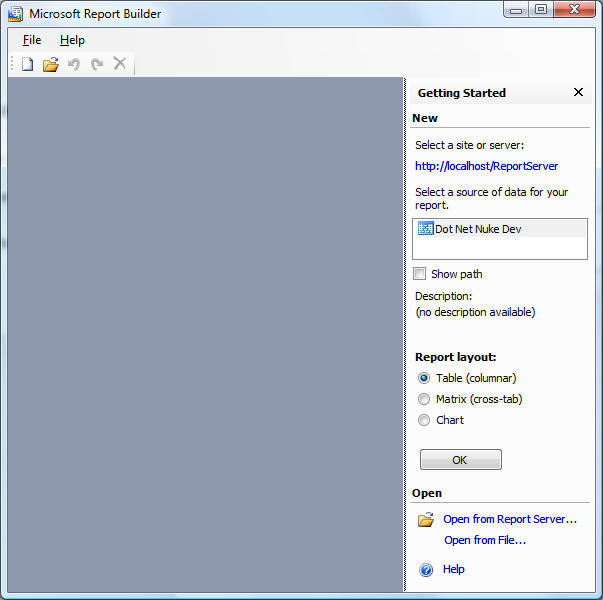Close the Getting Started pane
Screen dimensions: 603x600
(578, 92)
